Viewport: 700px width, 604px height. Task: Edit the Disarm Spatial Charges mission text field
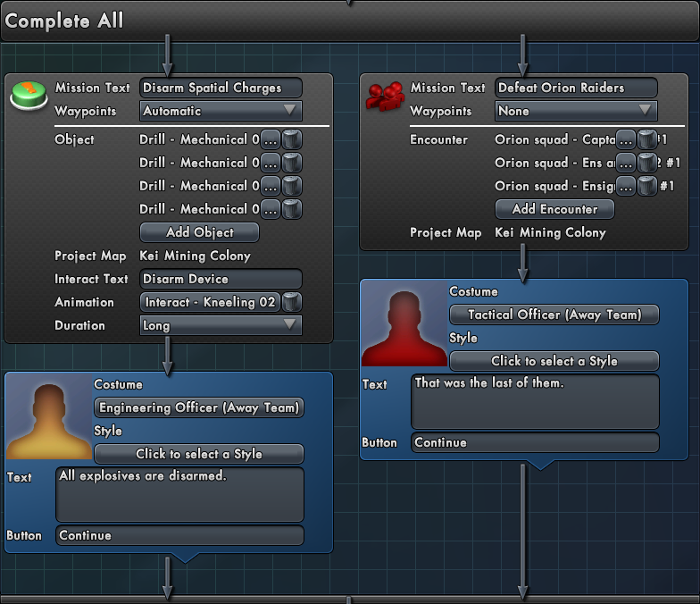click(221, 88)
